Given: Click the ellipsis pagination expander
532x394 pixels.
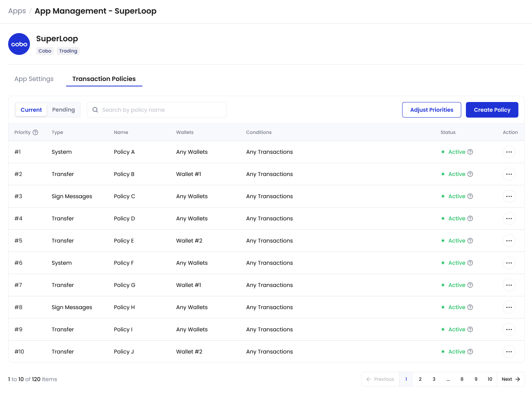Looking at the screenshot, I should 448,379.
